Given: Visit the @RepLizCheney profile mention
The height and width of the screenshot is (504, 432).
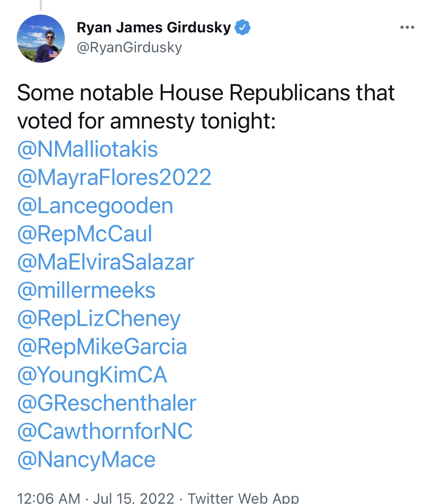Looking at the screenshot, I should (x=99, y=318).
